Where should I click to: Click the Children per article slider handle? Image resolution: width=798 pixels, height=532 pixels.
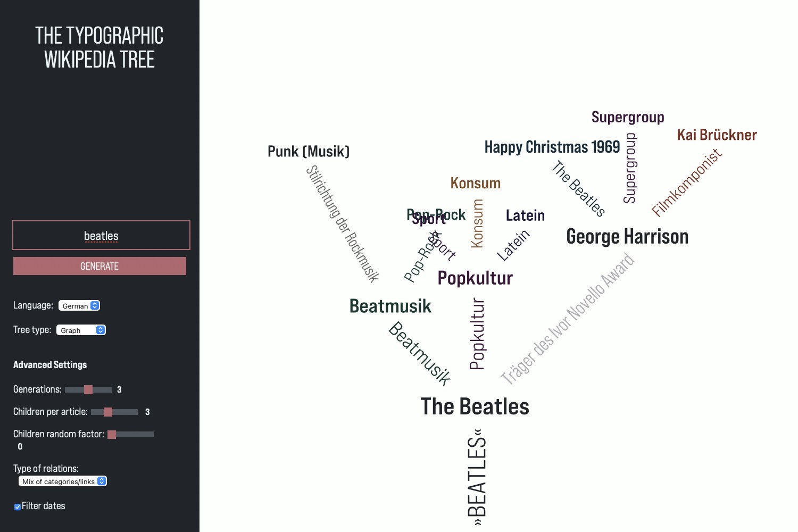point(108,412)
